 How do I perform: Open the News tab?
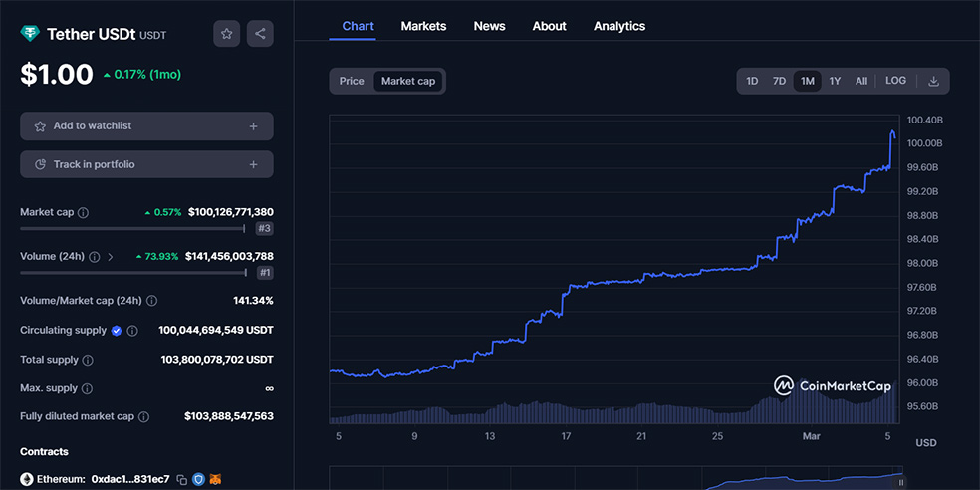coord(489,26)
